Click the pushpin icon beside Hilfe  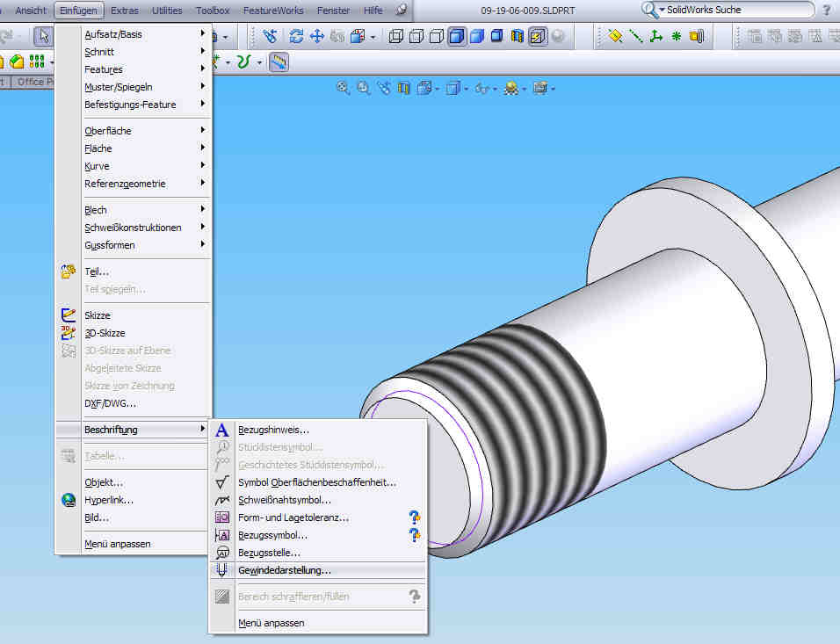click(x=401, y=11)
